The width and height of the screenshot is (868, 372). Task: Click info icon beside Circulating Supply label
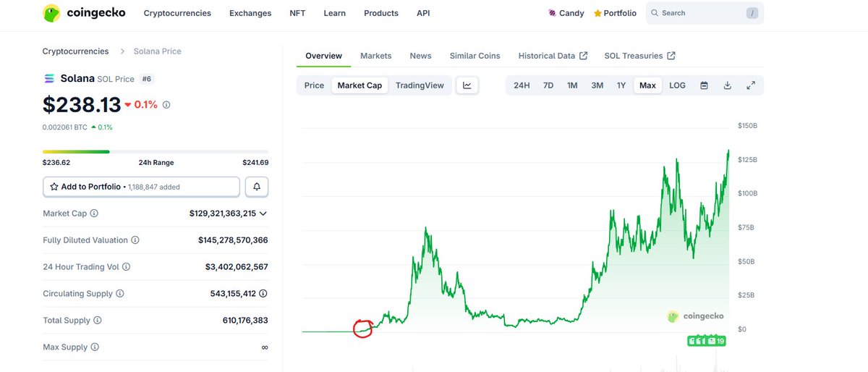120,294
